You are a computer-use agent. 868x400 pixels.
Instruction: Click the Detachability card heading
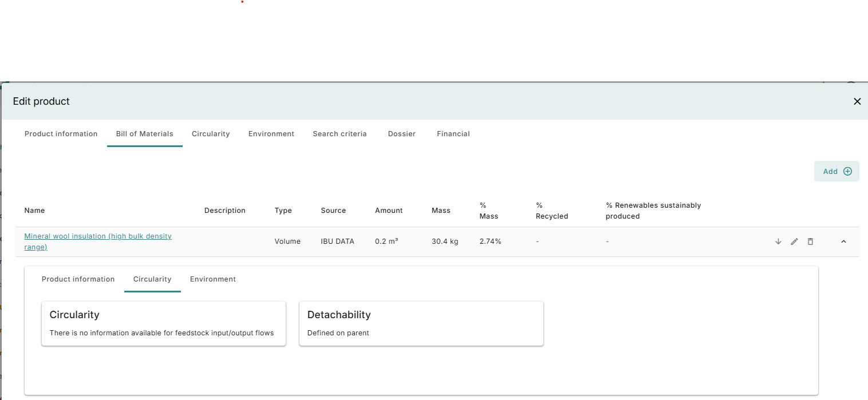coord(339,315)
